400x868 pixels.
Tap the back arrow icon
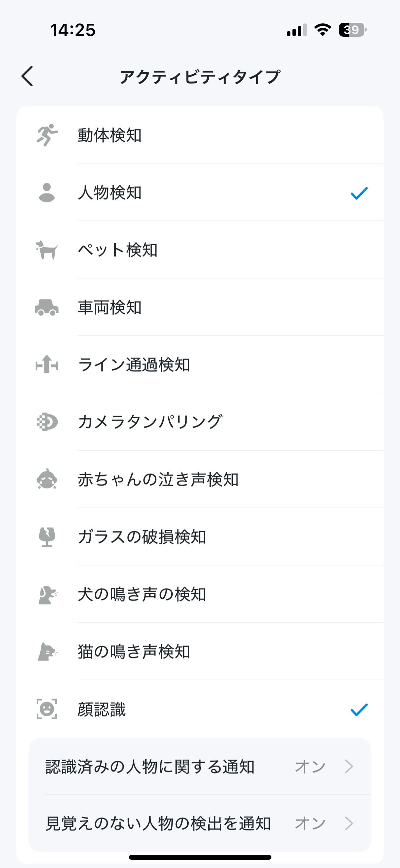(x=27, y=76)
